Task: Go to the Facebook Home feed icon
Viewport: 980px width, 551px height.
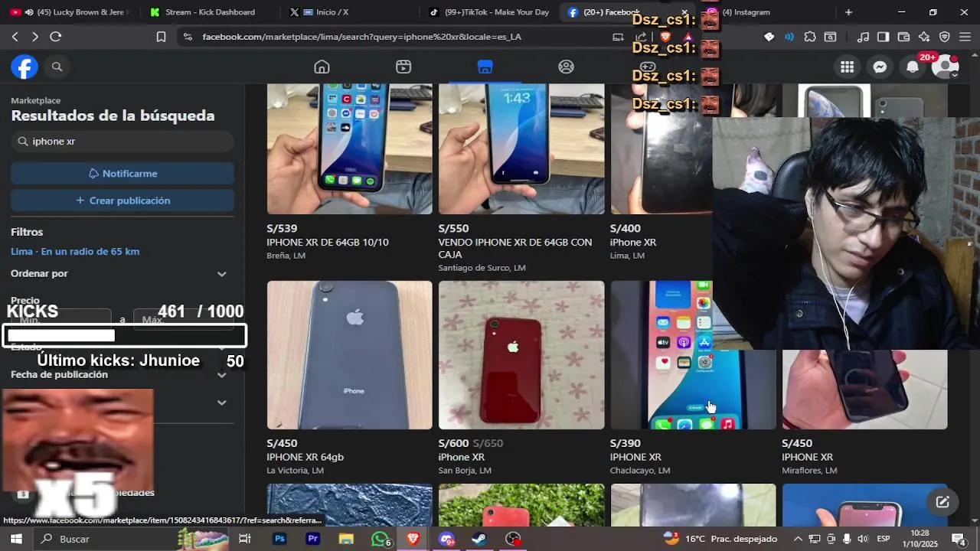Action: click(322, 67)
